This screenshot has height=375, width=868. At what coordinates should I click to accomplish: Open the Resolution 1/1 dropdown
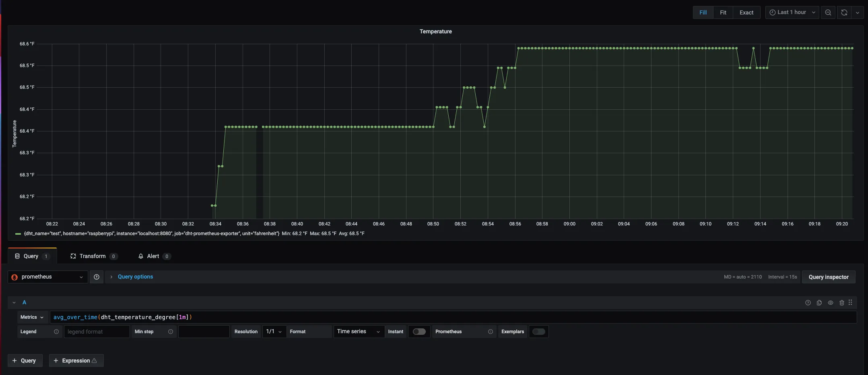pos(274,332)
